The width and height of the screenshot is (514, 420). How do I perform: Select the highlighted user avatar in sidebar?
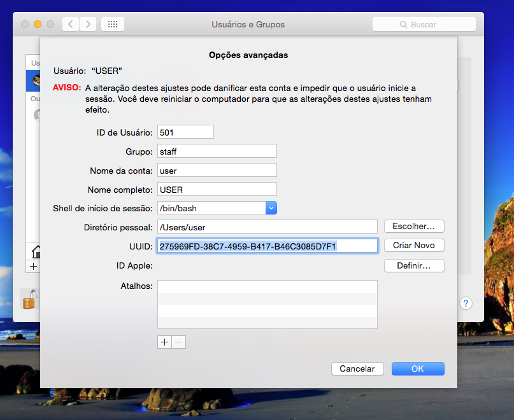pyautogui.click(x=36, y=80)
